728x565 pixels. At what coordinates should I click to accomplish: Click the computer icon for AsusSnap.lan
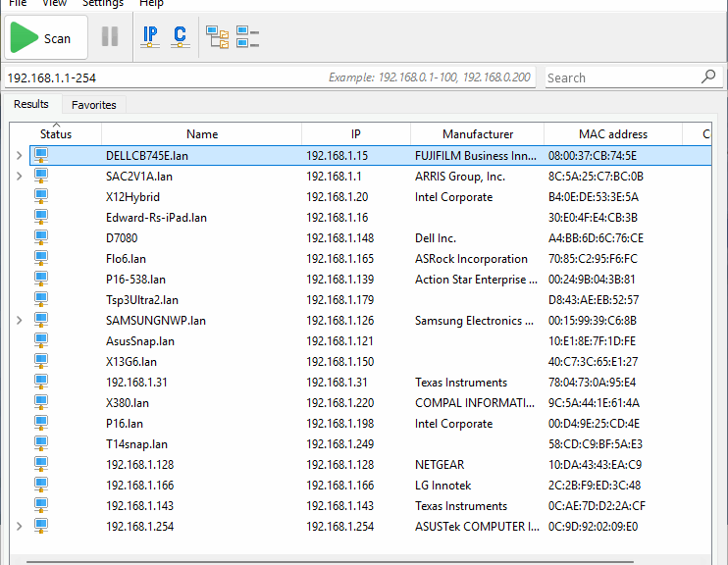click(41, 340)
